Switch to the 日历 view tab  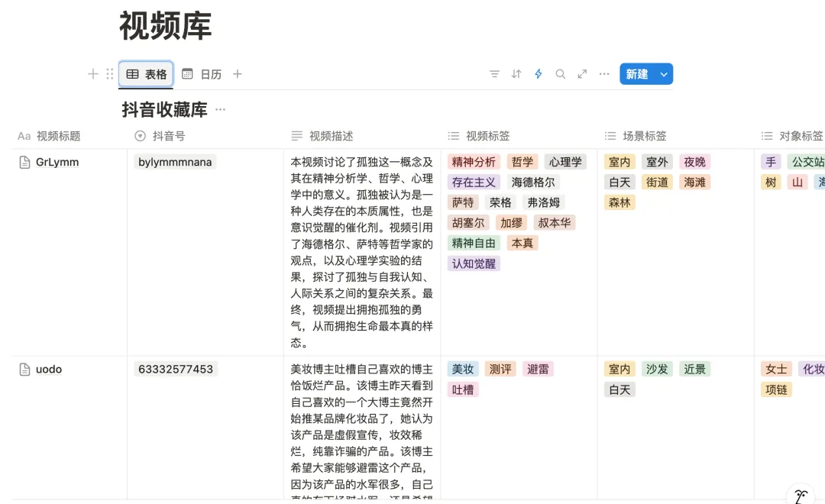tap(203, 74)
